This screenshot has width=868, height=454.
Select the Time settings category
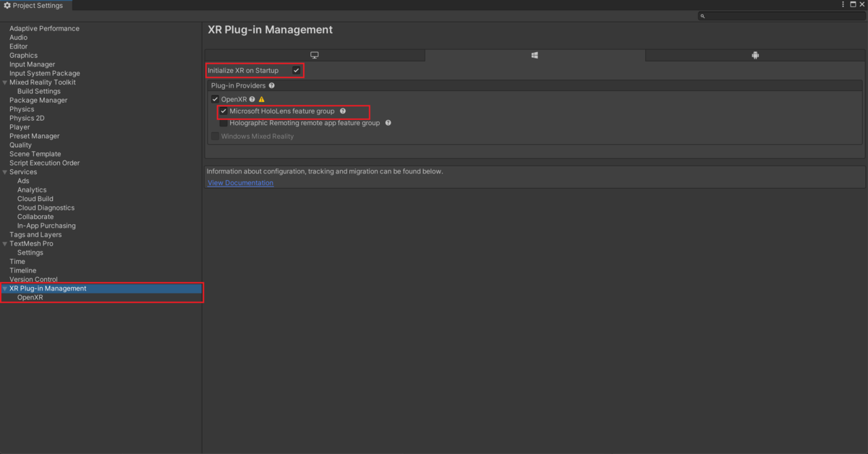tap(17, 262)
